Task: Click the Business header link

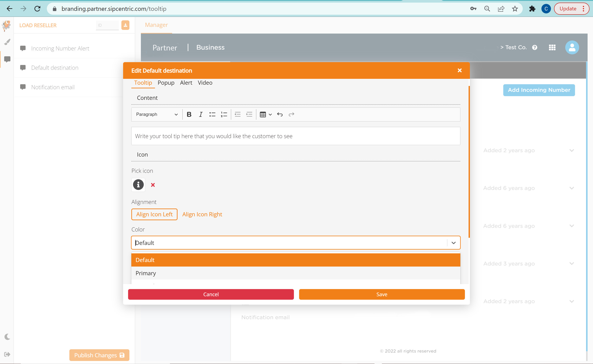Action: 210,47
